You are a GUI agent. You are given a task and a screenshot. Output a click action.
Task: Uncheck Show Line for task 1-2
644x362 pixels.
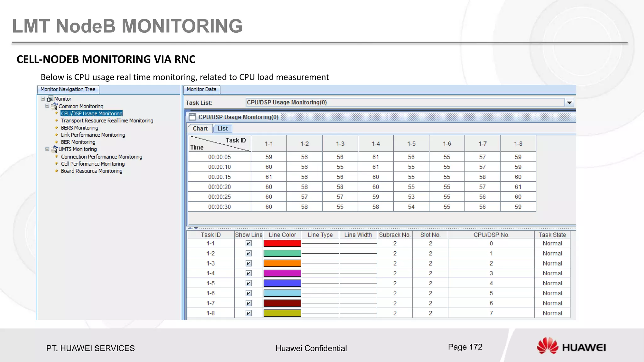[248, 253]
